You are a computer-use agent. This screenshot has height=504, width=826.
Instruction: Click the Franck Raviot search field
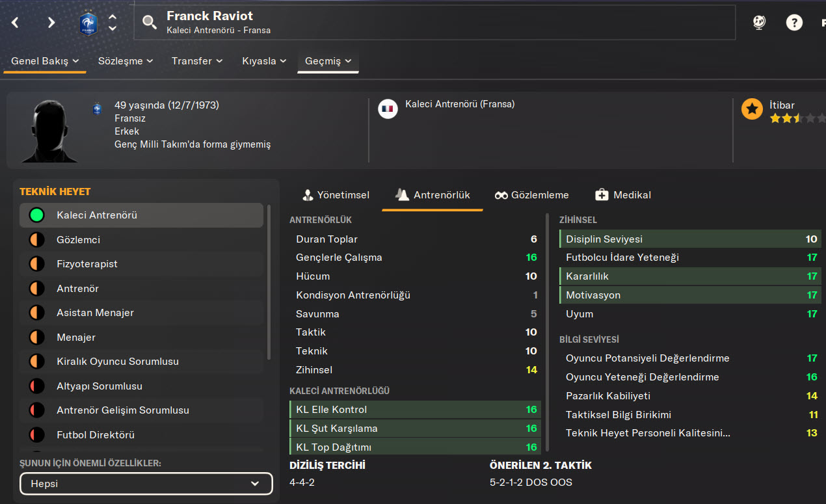click(x=434, y=23)
